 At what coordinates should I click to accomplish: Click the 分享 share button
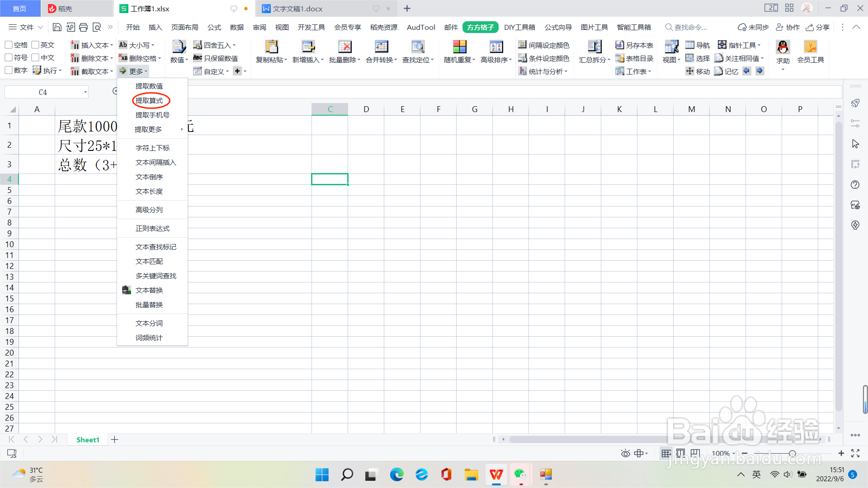coord(818,28)
